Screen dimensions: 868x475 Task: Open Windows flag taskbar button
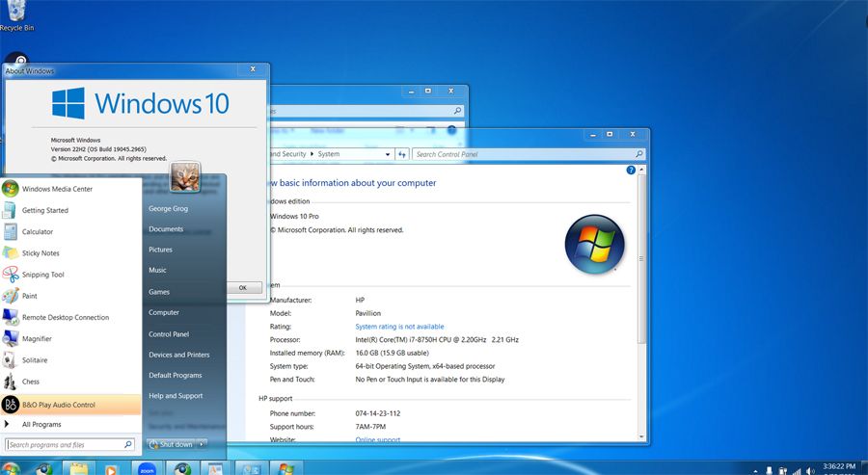[285, 469]
